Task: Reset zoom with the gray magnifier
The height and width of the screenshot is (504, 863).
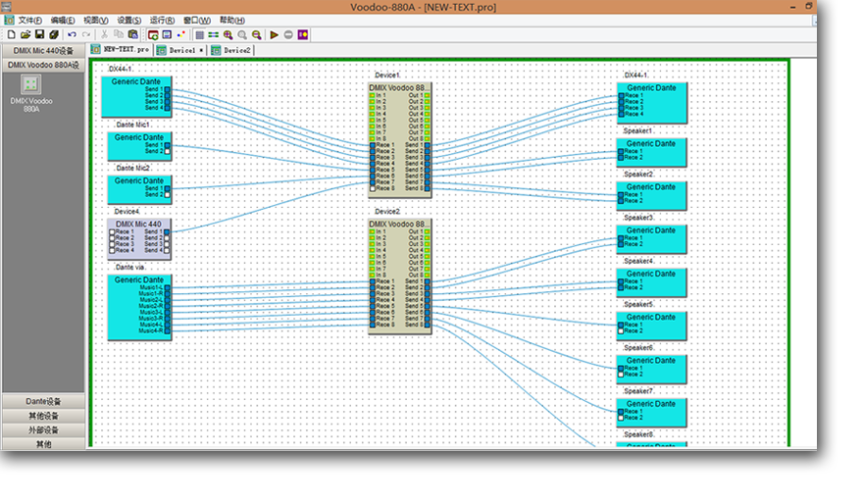Action: click(x=242, y=34)
